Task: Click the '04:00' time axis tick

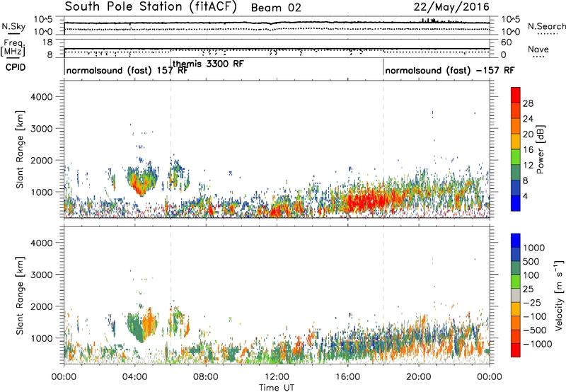Action: click(x=134, y=377)
